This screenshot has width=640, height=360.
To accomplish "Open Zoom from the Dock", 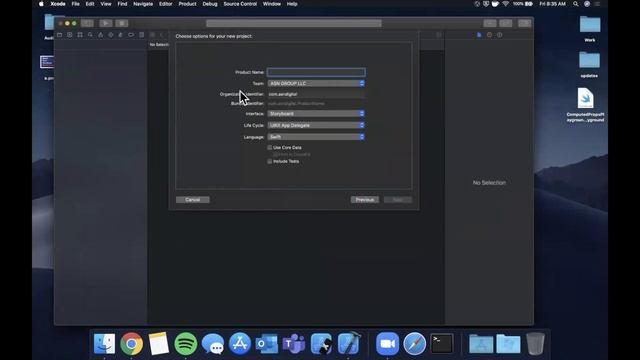I will click(387, 344).
